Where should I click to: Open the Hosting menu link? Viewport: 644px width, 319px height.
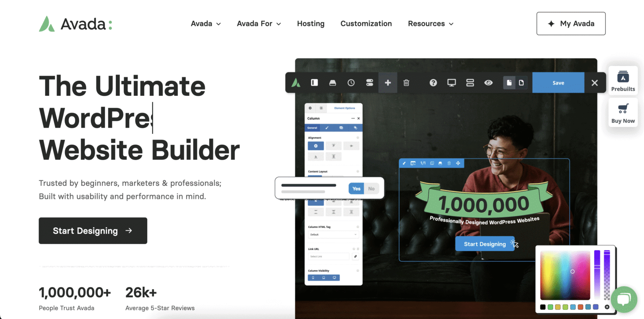(311, 24)
